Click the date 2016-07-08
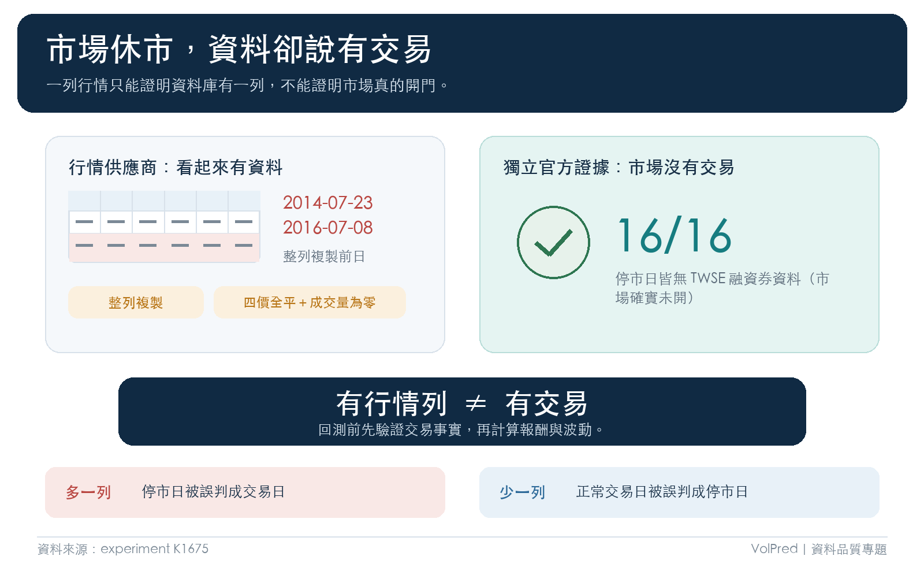The width and height of the screenshot is (924, 578). tap(327, 228)
